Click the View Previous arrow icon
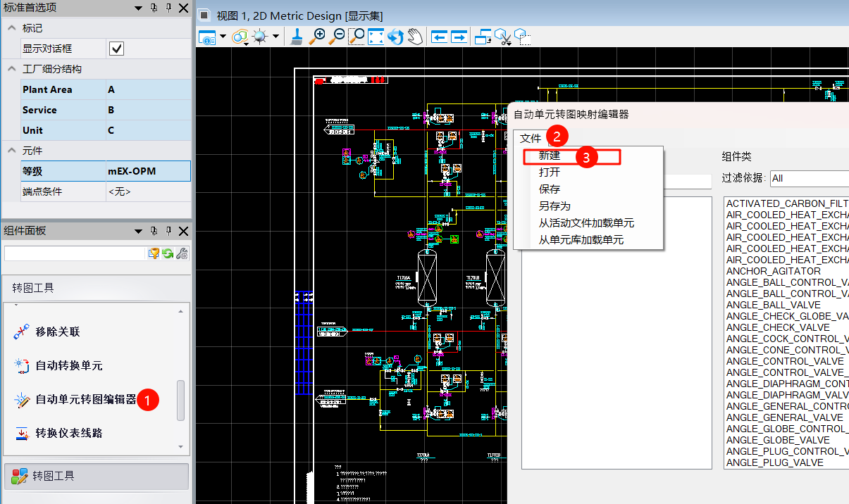This screenshot has width=849, height=504. click(440, 36)
